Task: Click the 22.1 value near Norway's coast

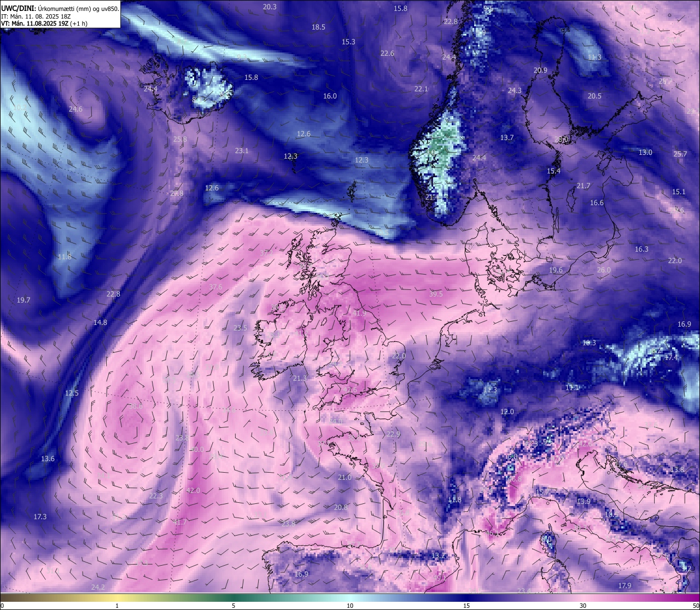Action: coord(421,89)
